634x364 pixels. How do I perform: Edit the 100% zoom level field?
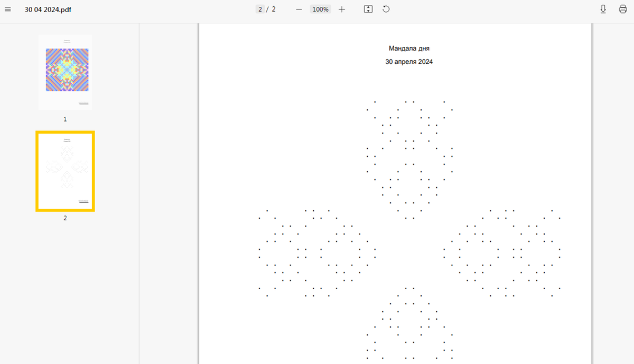320,10
